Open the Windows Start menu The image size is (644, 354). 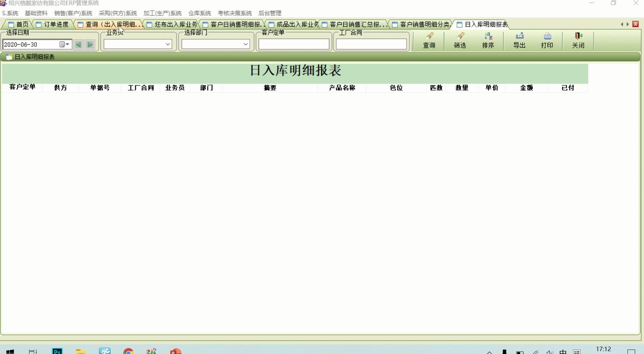pyautogui.click(x=10, y=351)
